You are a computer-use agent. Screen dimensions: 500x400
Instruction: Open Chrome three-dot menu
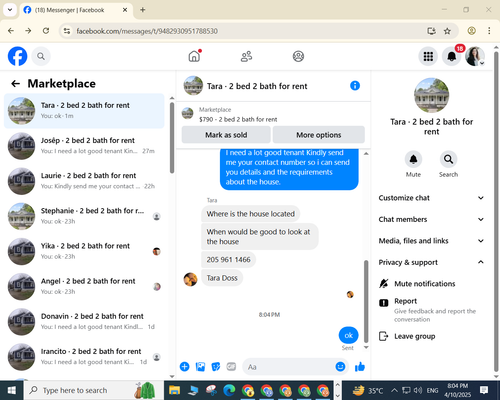point(489,31)
